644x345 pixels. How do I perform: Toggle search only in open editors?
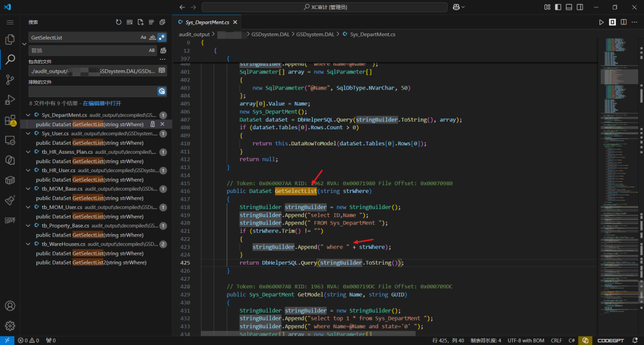162,70
